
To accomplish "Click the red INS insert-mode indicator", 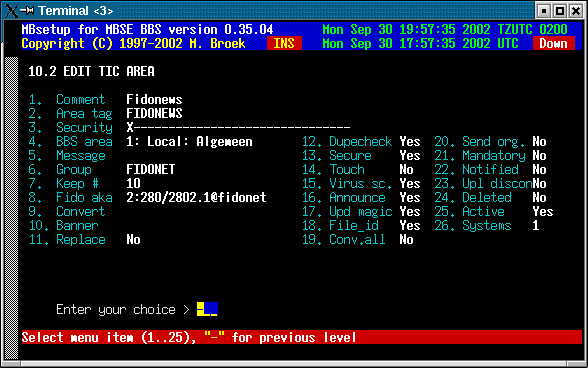I will coord(284,44).
